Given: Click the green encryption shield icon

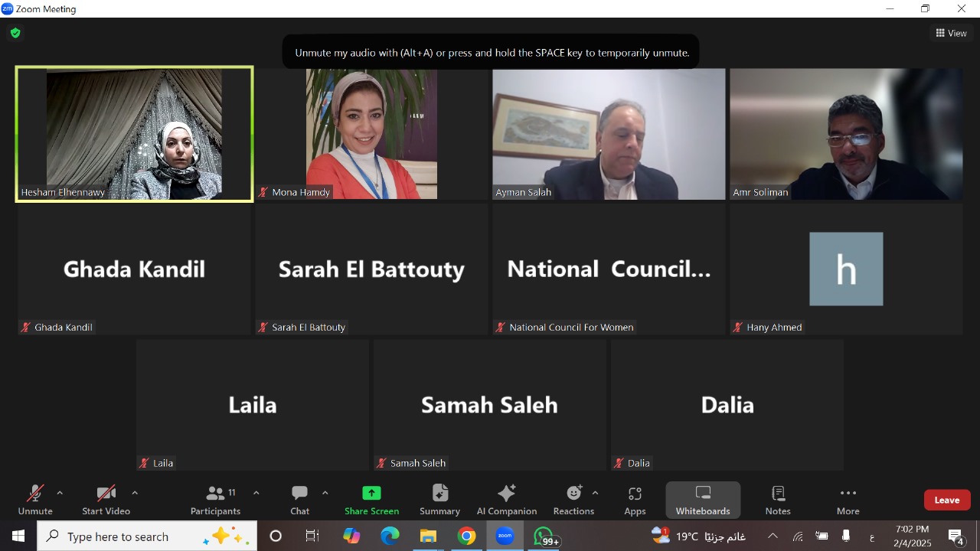Looking at the screenshot, I should click(15, 33).
